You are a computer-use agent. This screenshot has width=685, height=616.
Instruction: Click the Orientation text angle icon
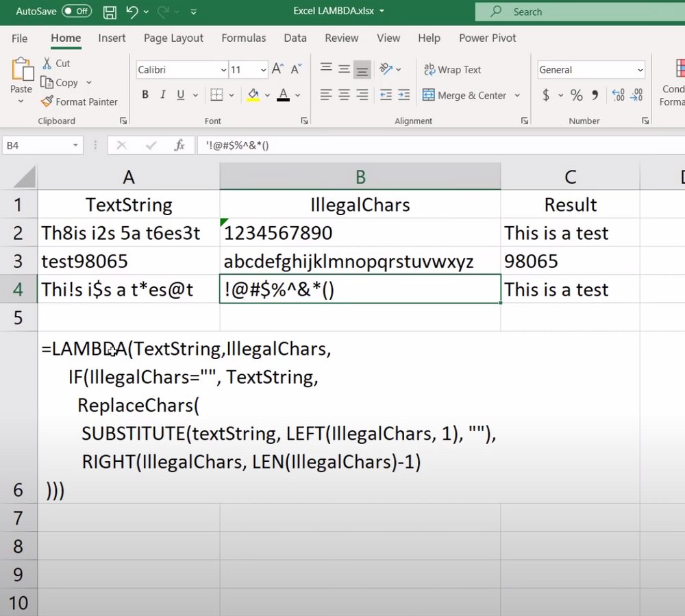pos(386,69)
